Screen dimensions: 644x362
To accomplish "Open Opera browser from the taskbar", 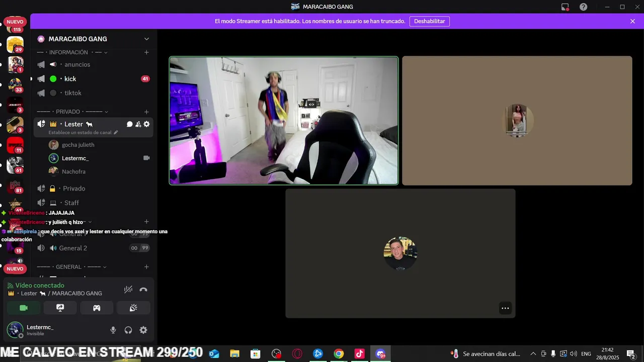I will point(297,354).
